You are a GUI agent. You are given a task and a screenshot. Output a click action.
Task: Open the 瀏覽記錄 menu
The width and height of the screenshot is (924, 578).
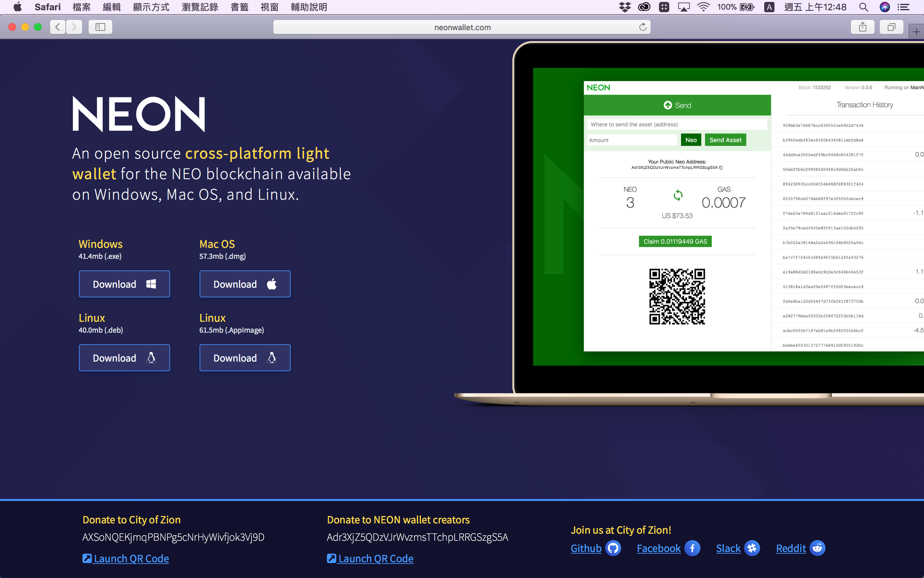200,7
